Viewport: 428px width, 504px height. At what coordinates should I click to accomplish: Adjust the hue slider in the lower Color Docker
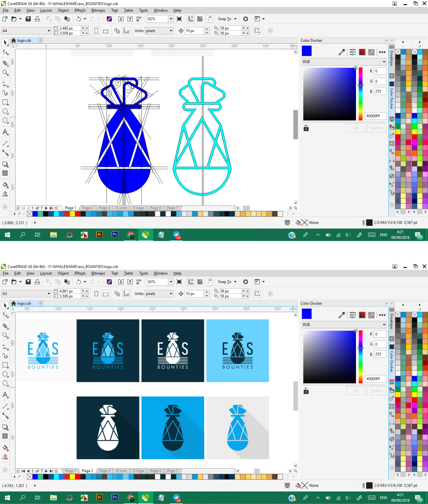(x=361, y=357)
